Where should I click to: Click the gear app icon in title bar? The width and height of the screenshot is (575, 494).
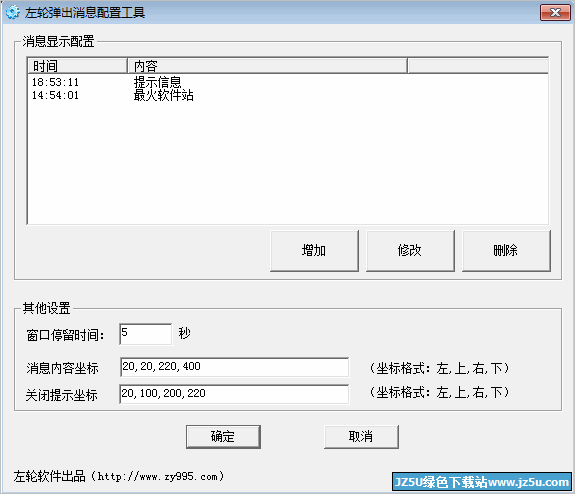tap(13, 12)
